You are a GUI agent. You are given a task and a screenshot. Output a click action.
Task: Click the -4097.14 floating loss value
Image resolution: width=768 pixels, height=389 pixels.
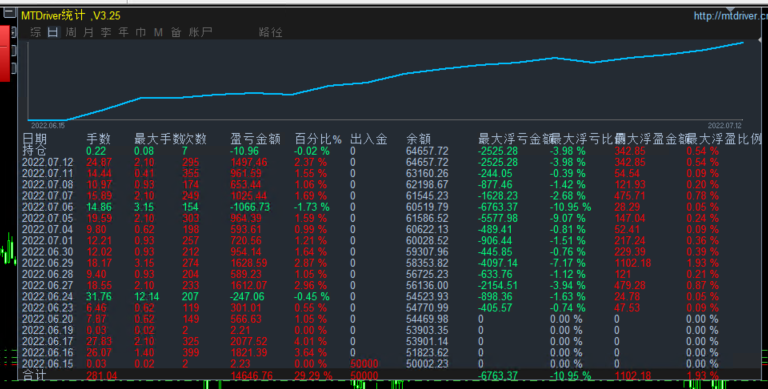[498, 263]
